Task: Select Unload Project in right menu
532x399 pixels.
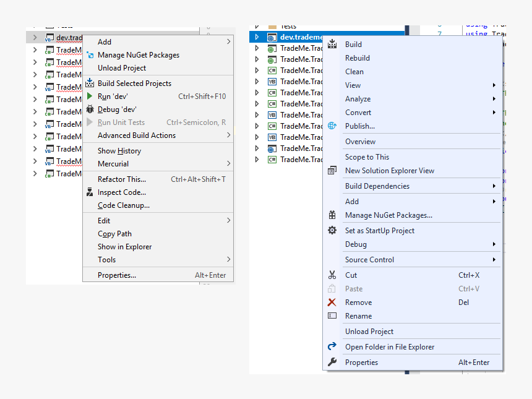Action: pos(413,332)
